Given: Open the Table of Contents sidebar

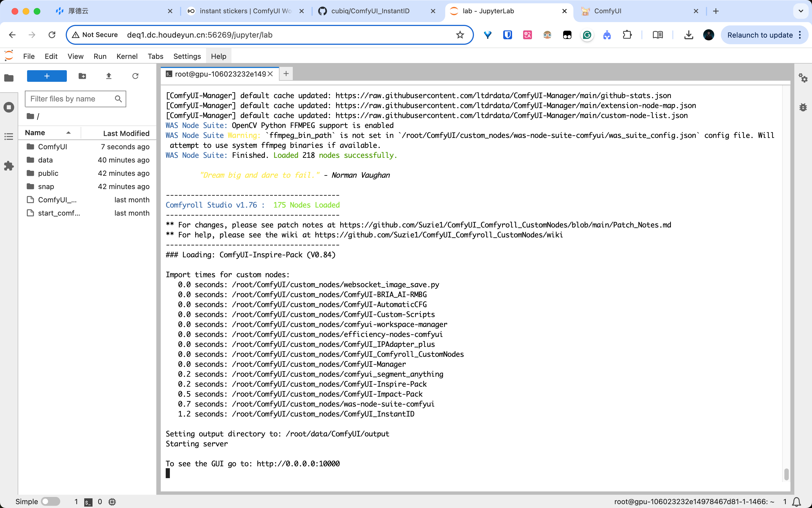Looking at the screenshot, I should [9, 137].
